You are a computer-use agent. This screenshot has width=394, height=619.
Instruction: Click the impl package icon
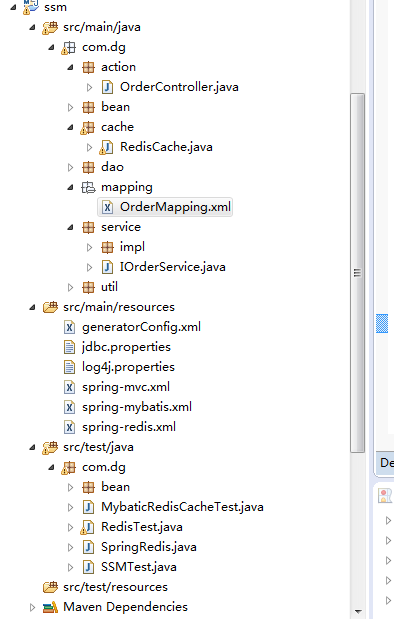[x=107, y=248]
